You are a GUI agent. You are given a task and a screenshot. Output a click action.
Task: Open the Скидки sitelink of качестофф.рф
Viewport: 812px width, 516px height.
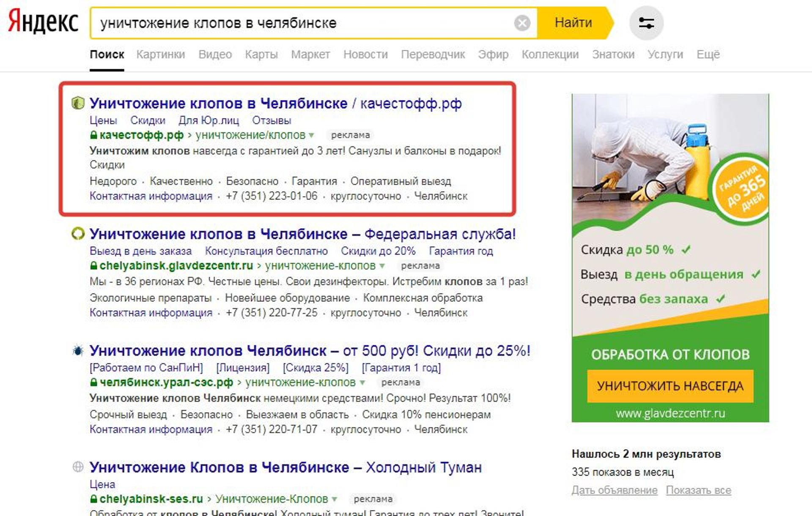click(x=148, y=120)
